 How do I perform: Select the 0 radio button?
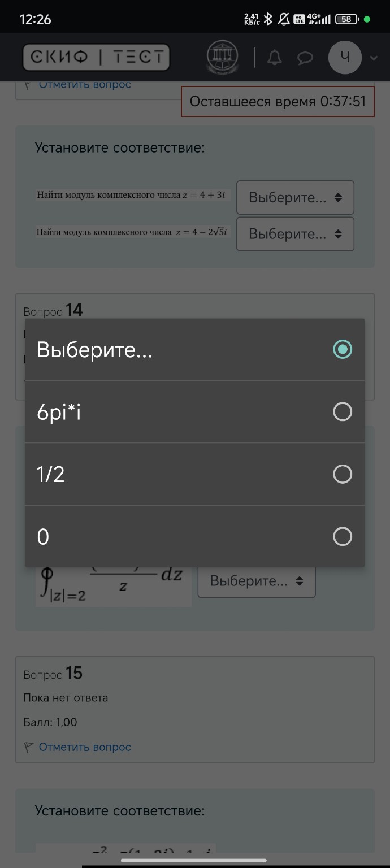tap(342, 536)
